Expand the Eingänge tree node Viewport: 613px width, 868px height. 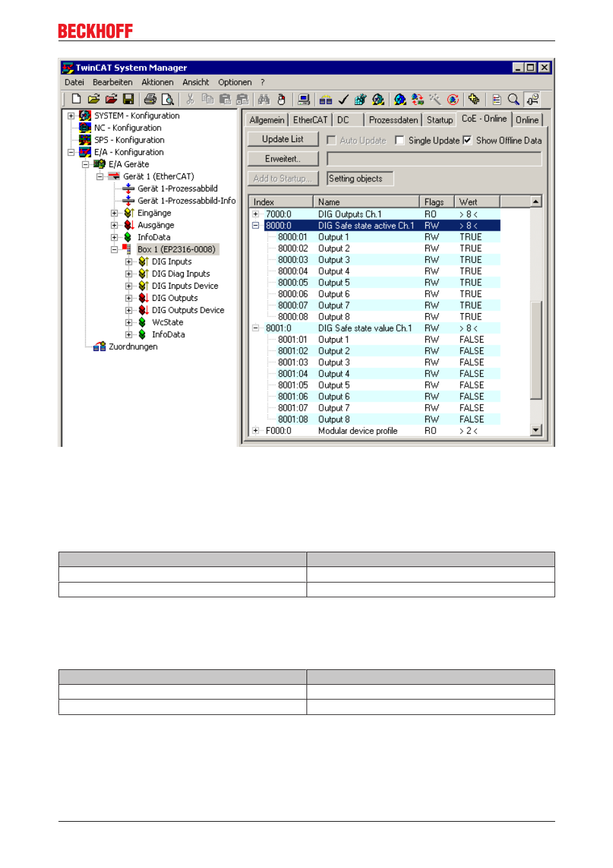[x=114, y=213]
